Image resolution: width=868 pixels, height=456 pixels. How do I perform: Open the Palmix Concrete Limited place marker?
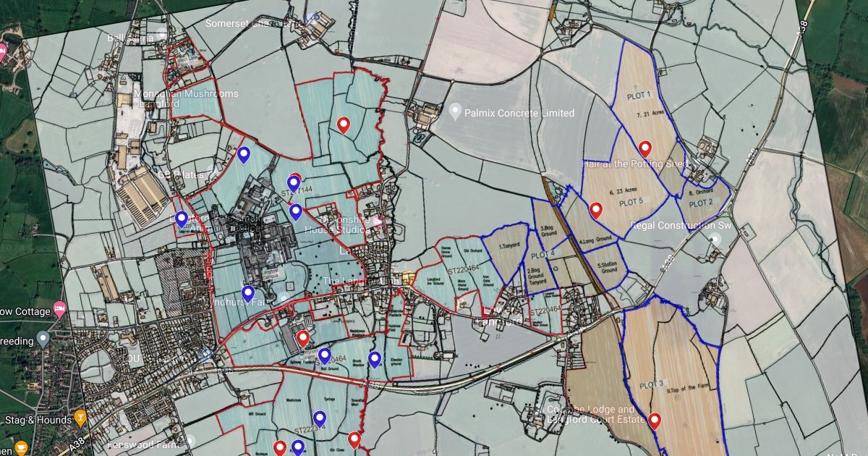coord(455,112)
